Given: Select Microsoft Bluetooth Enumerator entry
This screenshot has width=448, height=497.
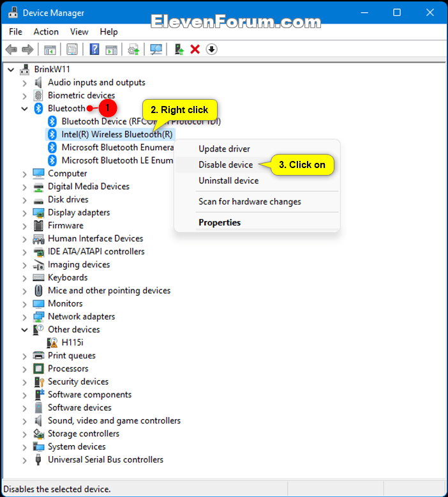Looking at the screenshot, I should click(x=117, y=148).
